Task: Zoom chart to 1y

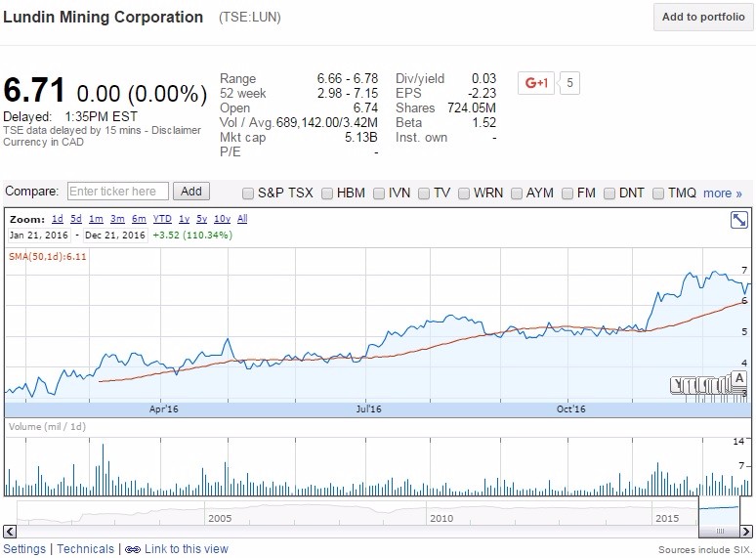Action: click(185, 219)
